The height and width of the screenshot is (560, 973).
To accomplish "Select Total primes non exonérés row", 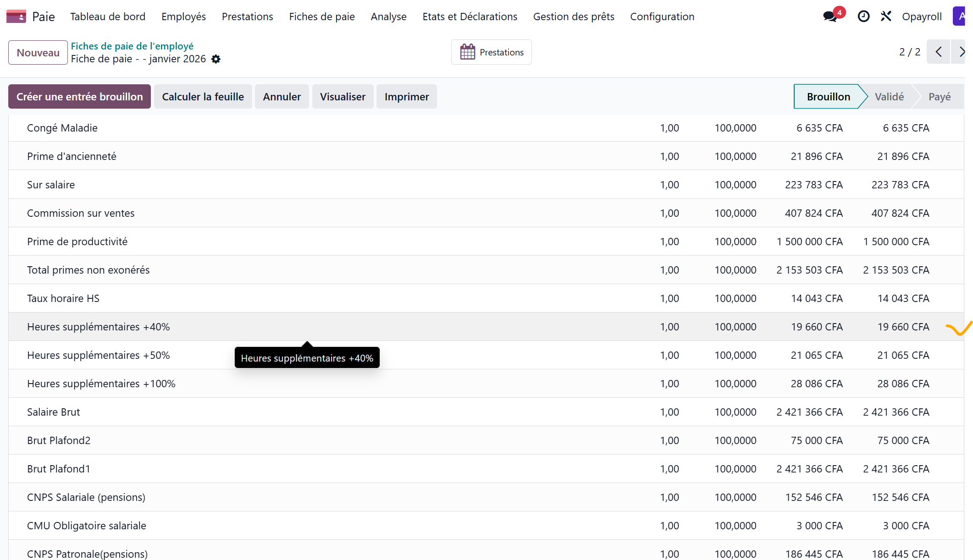I will (486, 270).
